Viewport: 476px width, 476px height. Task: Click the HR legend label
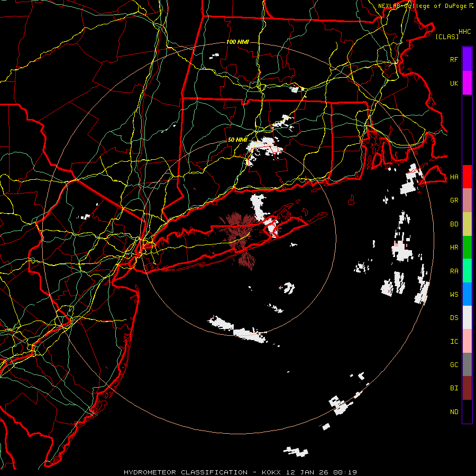[454, 248]
